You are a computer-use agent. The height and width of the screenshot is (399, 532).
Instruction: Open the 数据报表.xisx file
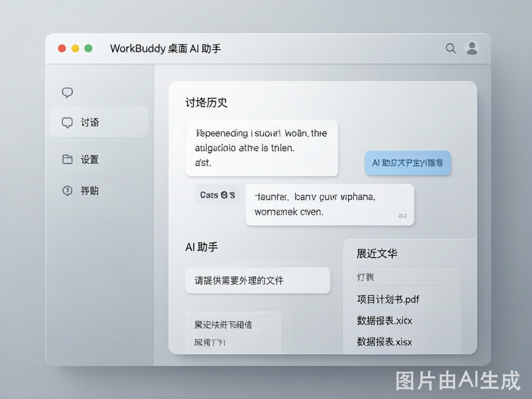tap(384, 342)
